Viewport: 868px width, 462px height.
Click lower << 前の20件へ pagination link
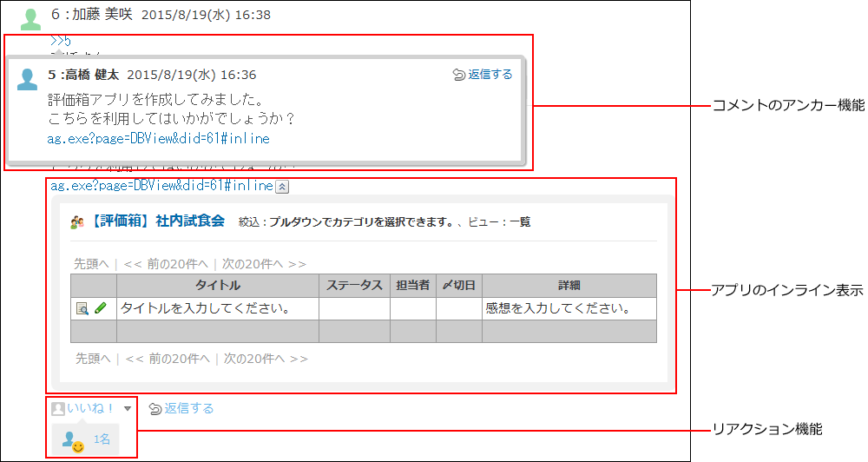point(168,359)
